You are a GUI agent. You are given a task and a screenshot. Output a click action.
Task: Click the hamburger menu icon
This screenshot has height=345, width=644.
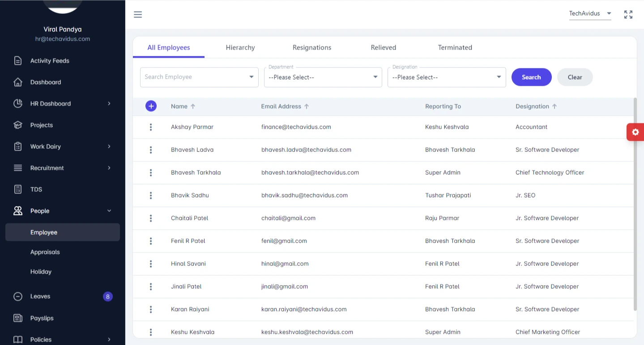coord(138,15)
